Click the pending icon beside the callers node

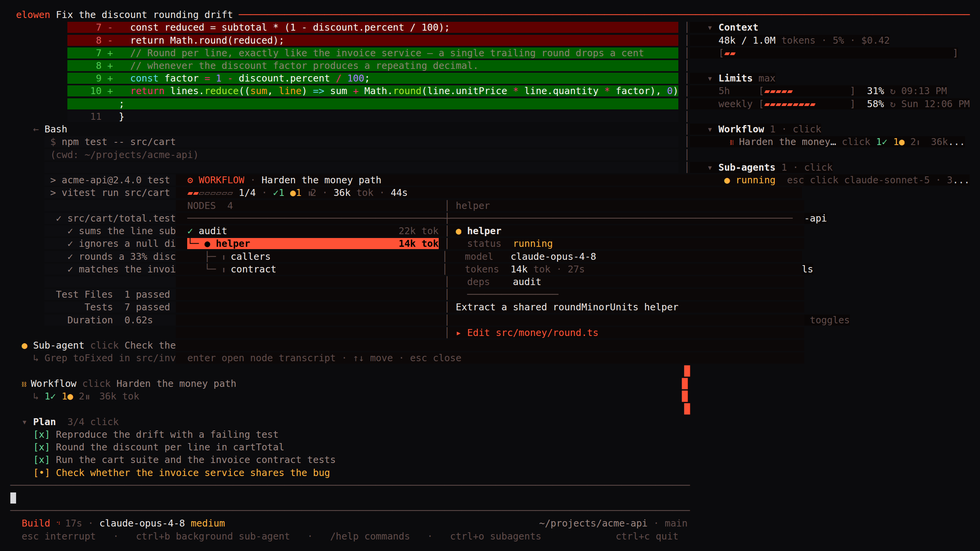click(224, 257)
